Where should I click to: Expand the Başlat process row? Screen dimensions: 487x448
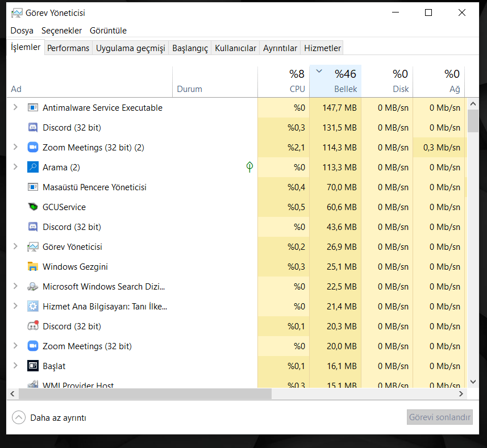pos(15,366)
